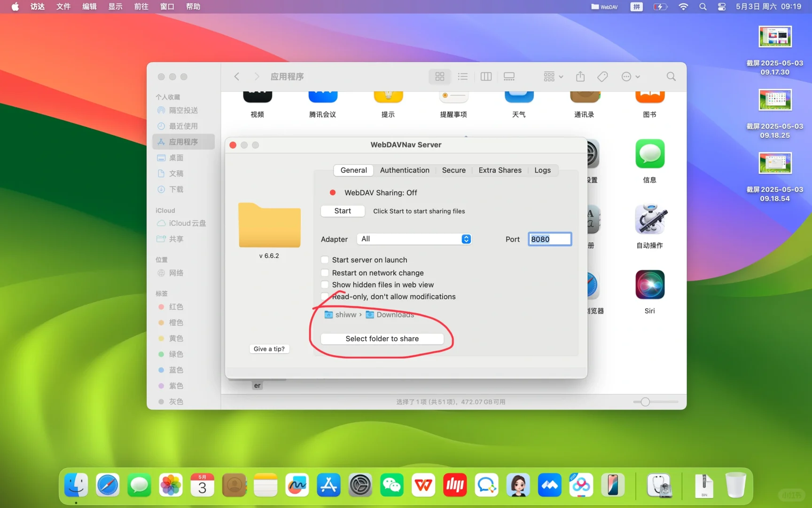Viewport: 812px width, 508px height.
Task: Adjust the Finder icon size slider
Action: [645, 402]
